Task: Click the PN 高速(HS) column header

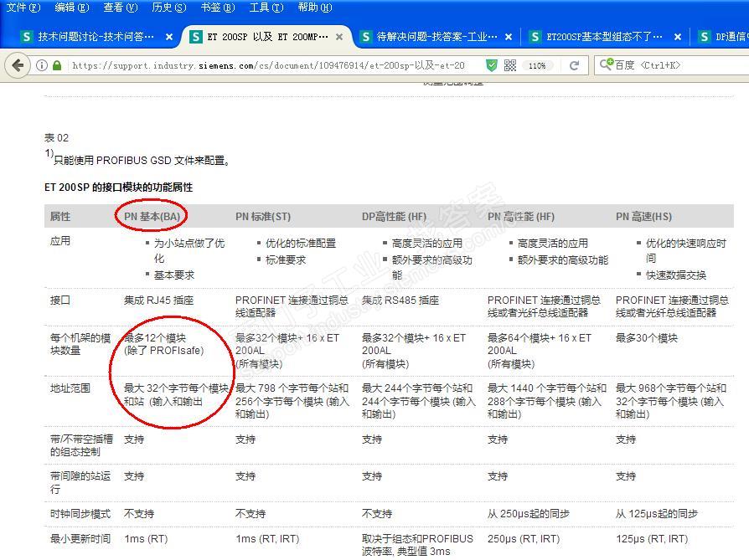Action: (643, 216)
